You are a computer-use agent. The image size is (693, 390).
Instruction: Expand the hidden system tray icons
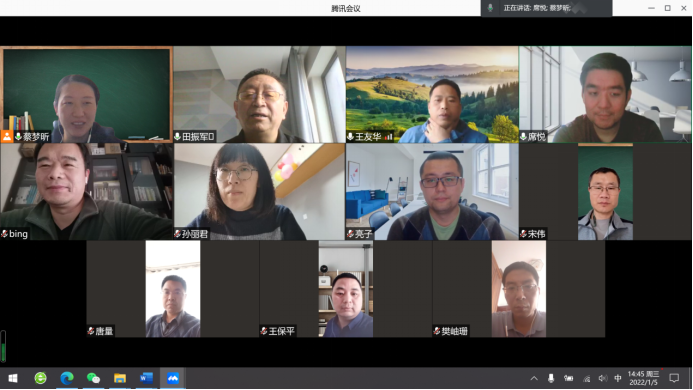[x=534, y=378]
